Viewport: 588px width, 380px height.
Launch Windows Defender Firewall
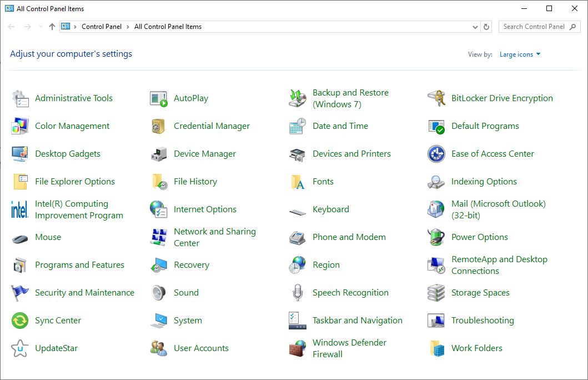pyautogui.click(x=349, y=348)
